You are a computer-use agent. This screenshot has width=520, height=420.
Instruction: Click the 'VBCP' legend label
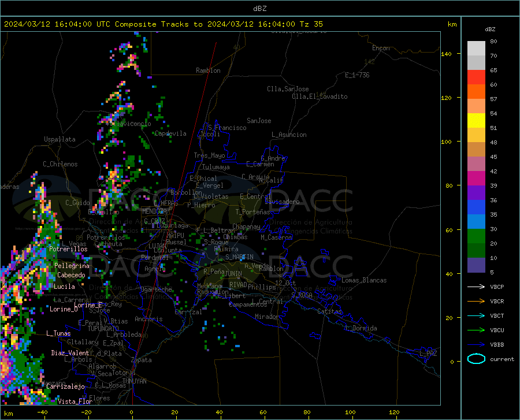tap(497, 287)
